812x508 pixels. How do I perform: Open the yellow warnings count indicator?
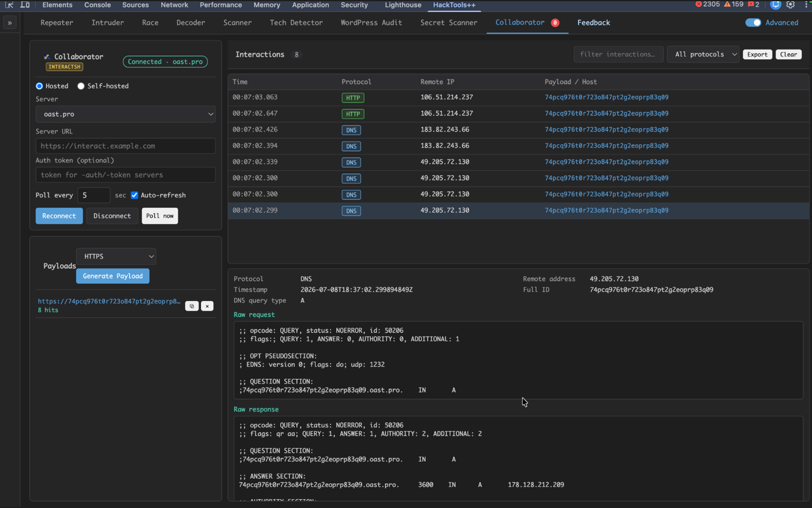tap(734, 4)
